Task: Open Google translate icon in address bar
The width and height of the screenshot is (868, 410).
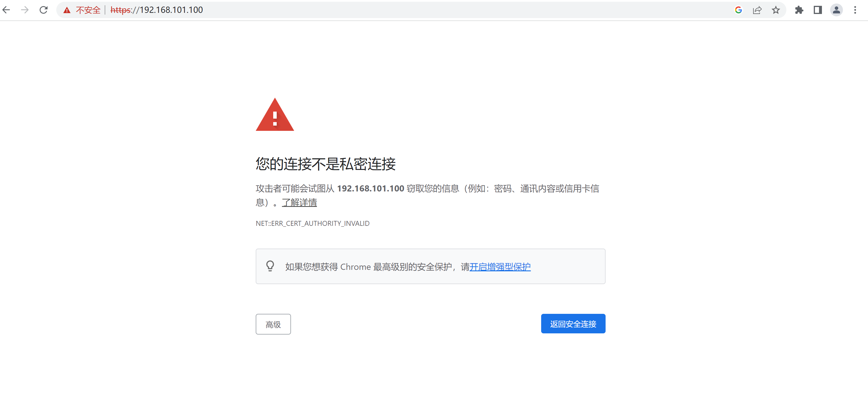Action: [x=738, y=10]
